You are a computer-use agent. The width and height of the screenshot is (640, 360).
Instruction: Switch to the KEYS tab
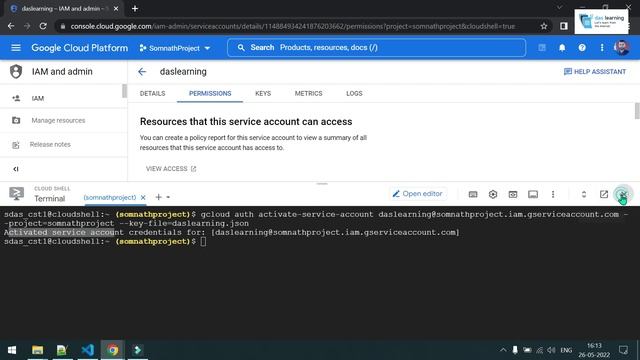point(263,93)
